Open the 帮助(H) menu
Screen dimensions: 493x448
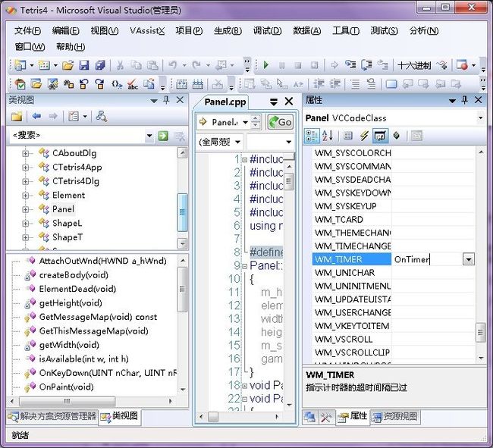(x=71, y=47)
